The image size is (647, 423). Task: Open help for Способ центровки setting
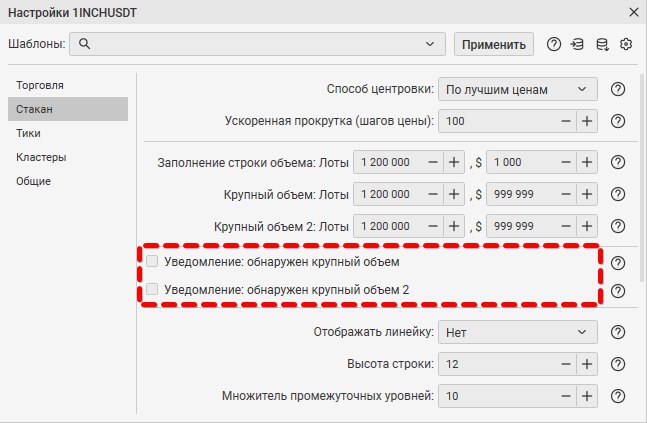click(x=618, y=89)
